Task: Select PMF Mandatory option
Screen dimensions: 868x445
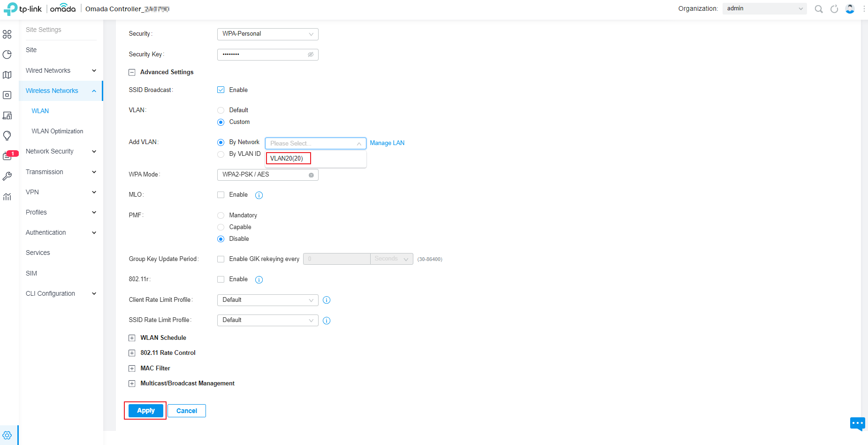Action: tap(221, 215)
